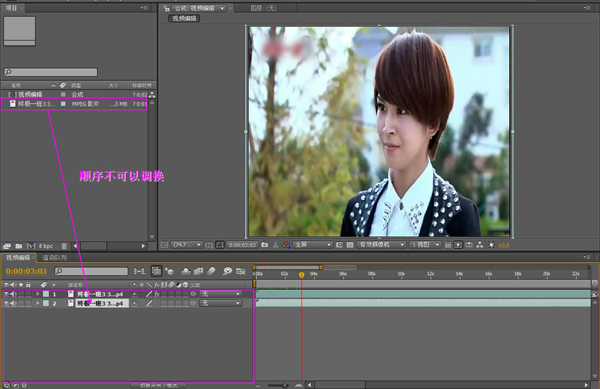Select the 图层:(无) viewer tab
The width and height of the screenshot is (600, 389).
(263, 8)
